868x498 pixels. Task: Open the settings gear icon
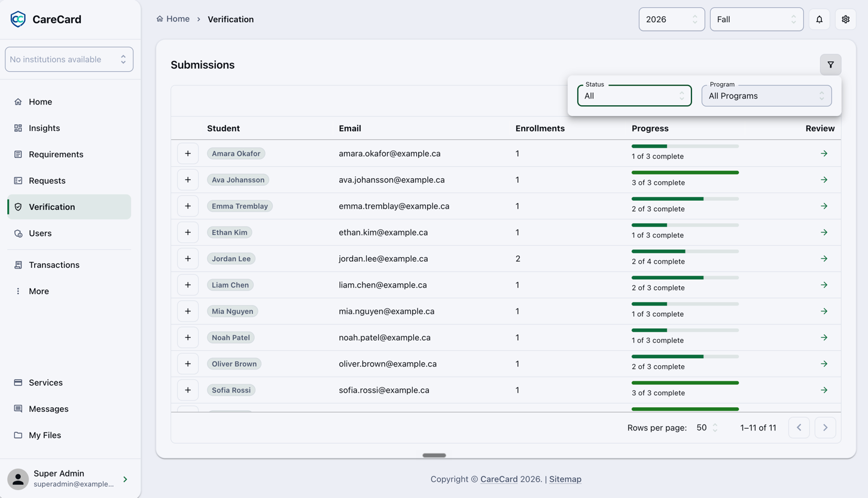click(845, 19)
